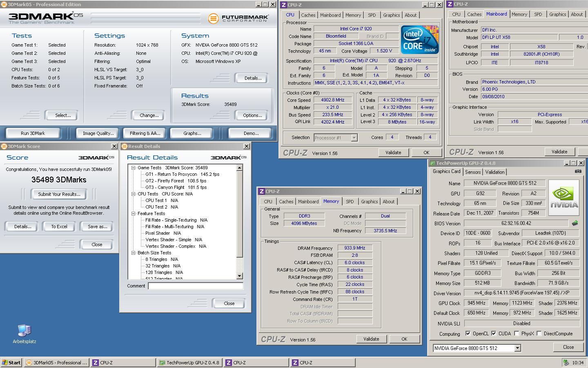Image resolution: width=588 pixels, height=368 pixels.
Task: Enable the DirectCompute checkbox in GPU-Z
Action: pyautogui.click(x=539, y=334)
